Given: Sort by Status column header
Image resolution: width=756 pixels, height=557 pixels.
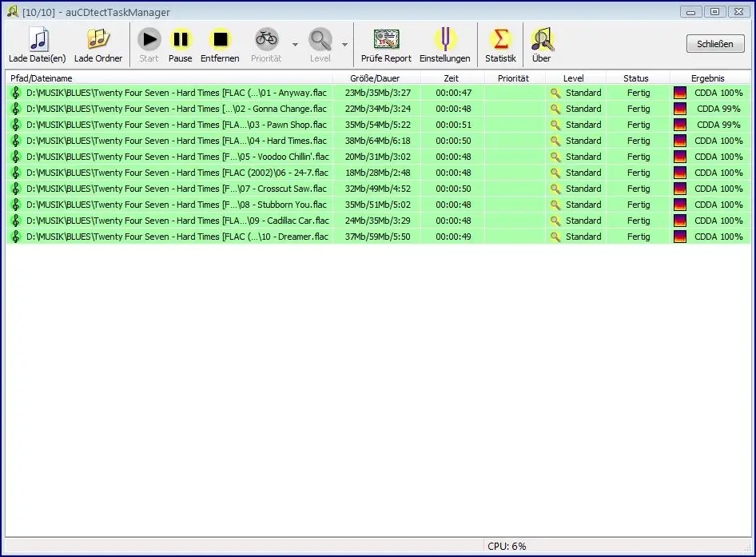Looking at the screenshot, I should (x=636, y=78).
